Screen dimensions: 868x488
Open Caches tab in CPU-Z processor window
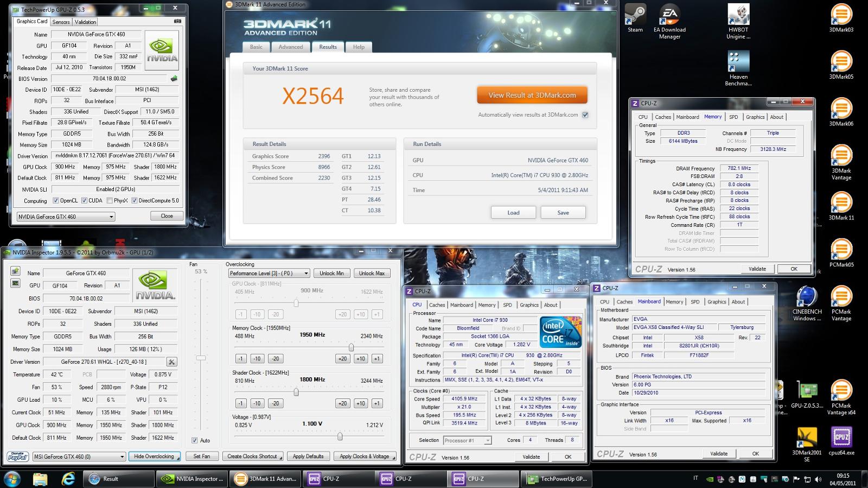[437, 305]
